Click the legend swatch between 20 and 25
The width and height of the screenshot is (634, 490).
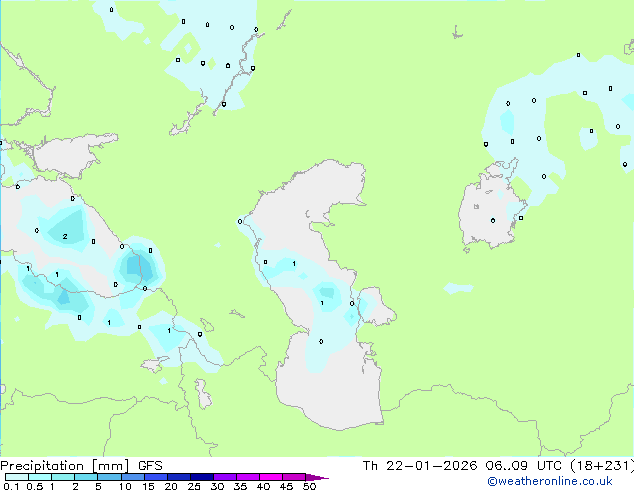pyautogui.click(x=178, y=477)
